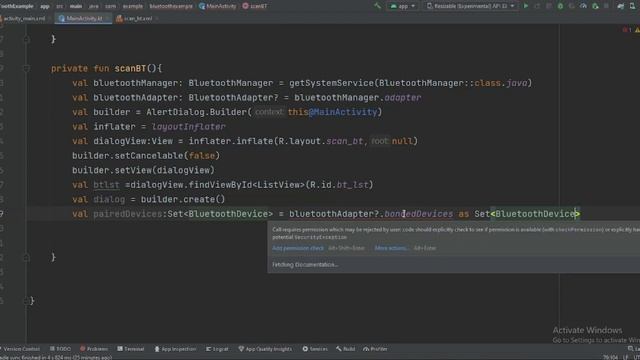Click the More actions... link
The width and height of the screenshot is (640, 360).
pos(391,248)
